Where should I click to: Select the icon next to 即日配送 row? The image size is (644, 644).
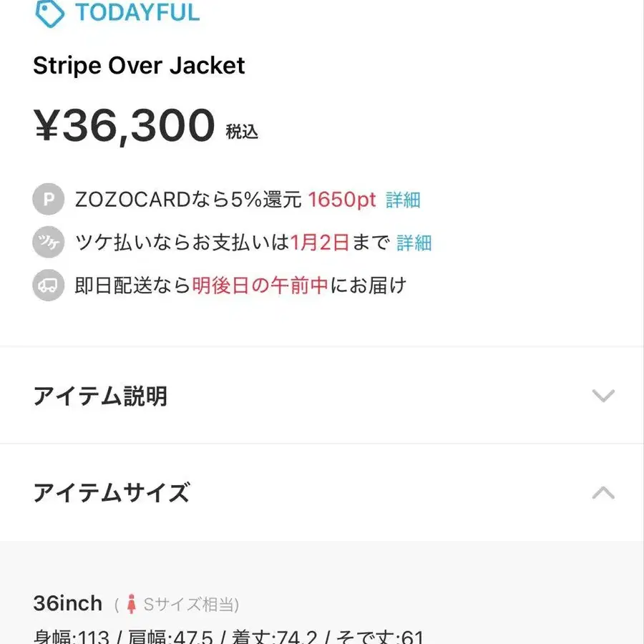coord(47,285)
